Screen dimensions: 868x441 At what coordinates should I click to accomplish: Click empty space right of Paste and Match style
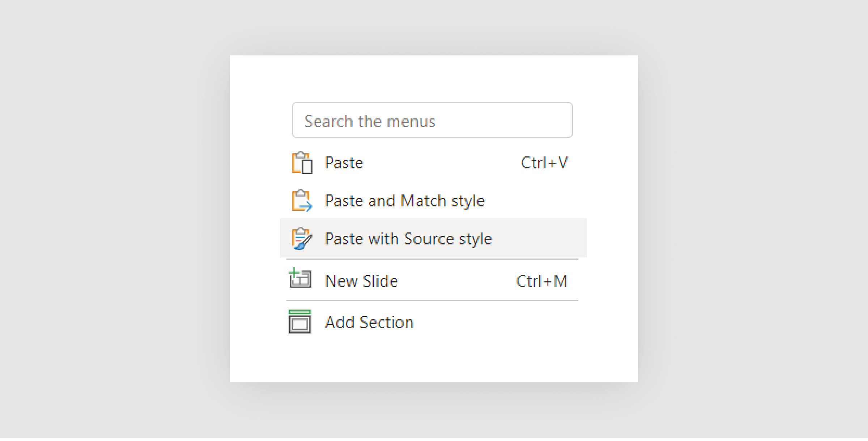pyautogui.click(x=535, y=201)
